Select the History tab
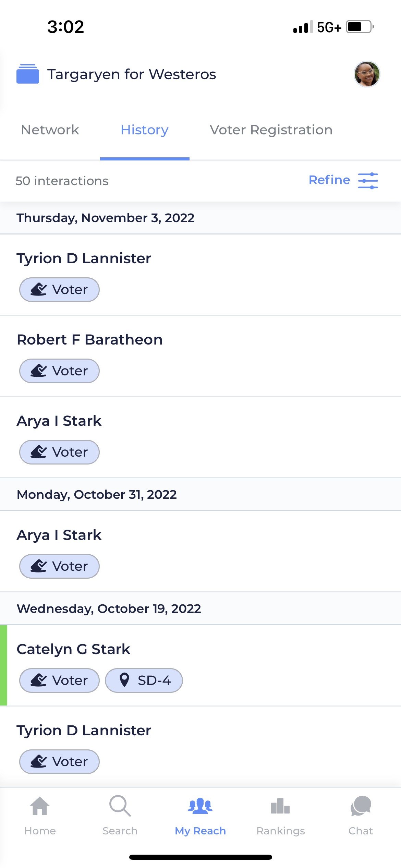 pyautogui.click(x=145, y=130)
